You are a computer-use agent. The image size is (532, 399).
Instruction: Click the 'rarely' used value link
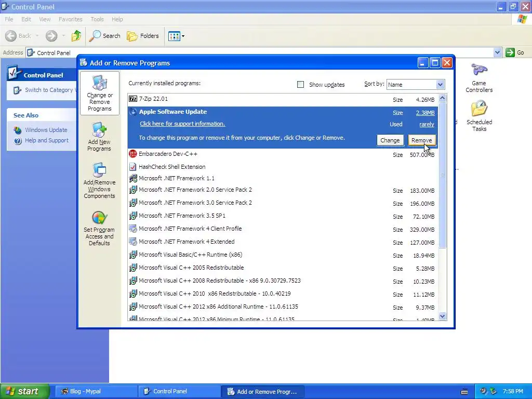[427, 125]
